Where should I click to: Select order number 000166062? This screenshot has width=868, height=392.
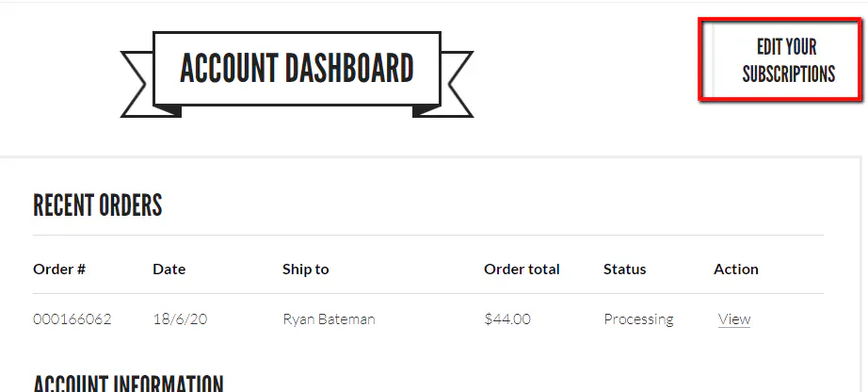(x=72, y=319)
